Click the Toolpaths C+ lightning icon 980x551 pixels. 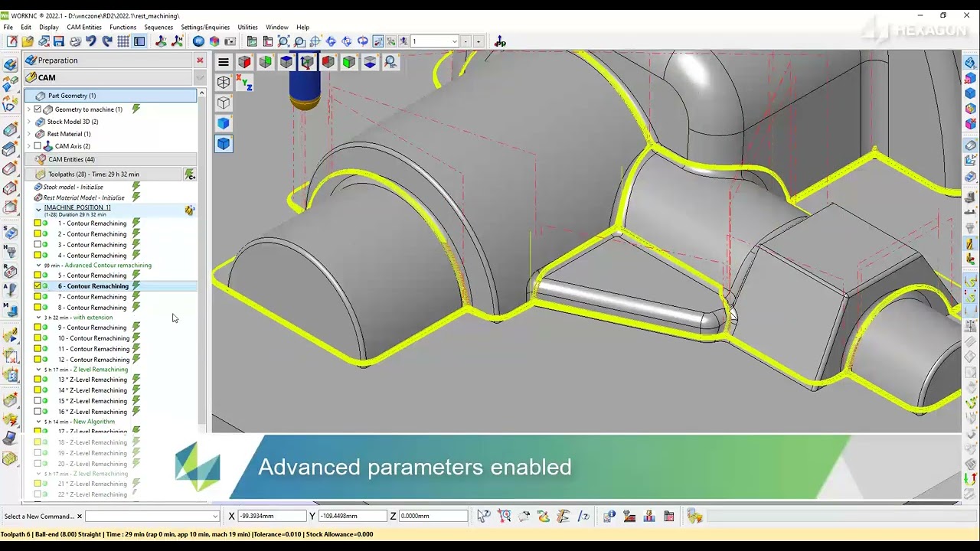click(x=189, y=174)
